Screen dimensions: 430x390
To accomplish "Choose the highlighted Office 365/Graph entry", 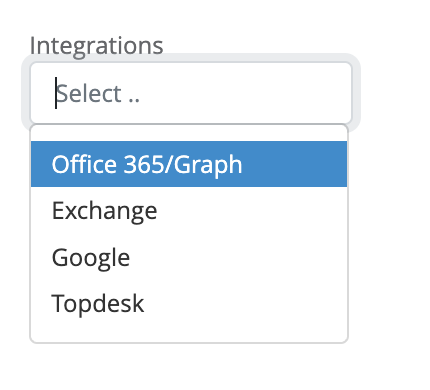I will pyautogui.click(x=189, y=164).
